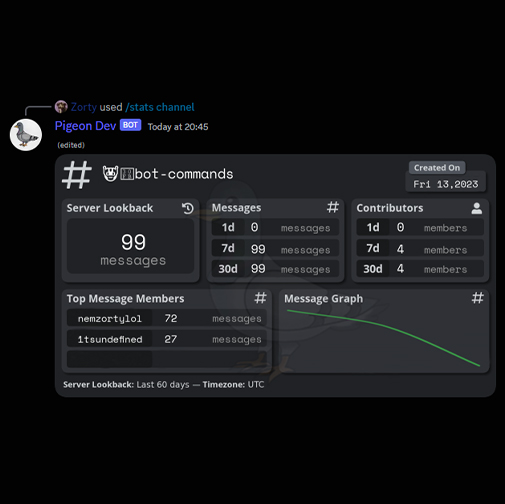Click the Server Lookback history clock icon

188,208
